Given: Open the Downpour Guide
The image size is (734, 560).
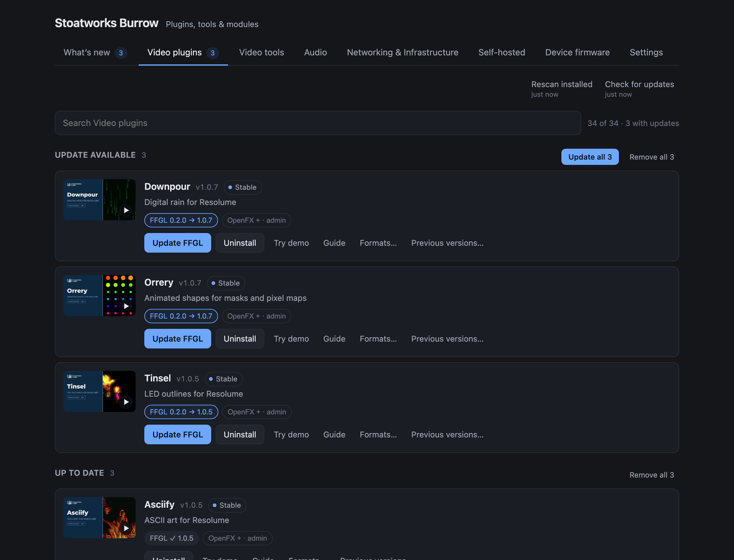Looking at the screenshot, I should click(x=334, y=243).
